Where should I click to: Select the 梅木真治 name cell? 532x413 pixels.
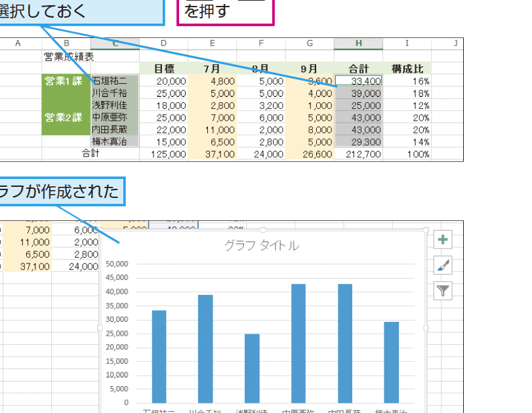coord(114,141)
